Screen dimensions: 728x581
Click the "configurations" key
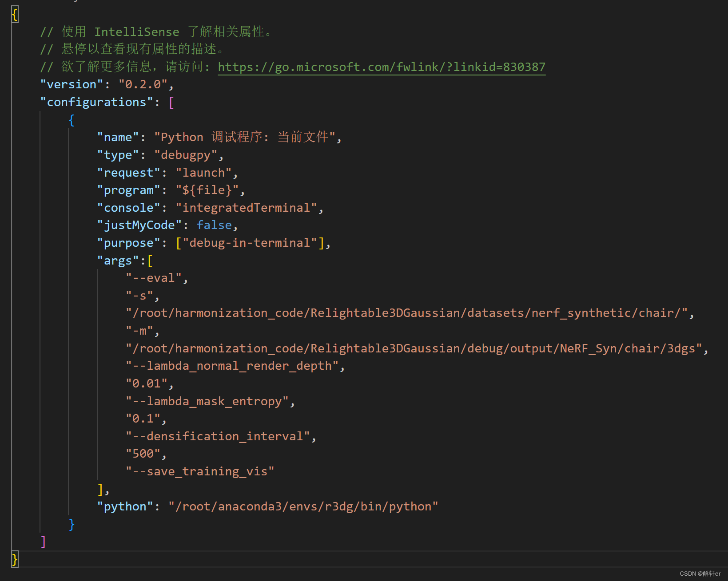pos(96,102)
